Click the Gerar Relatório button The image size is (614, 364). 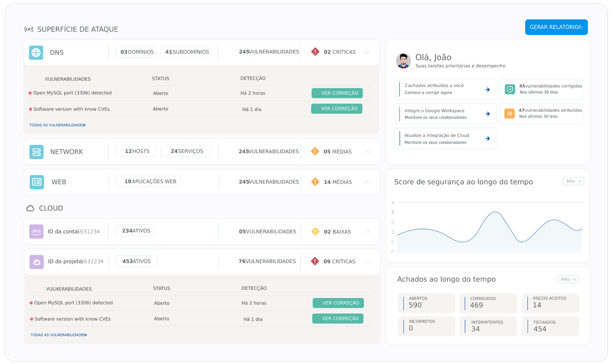[556, 27]
